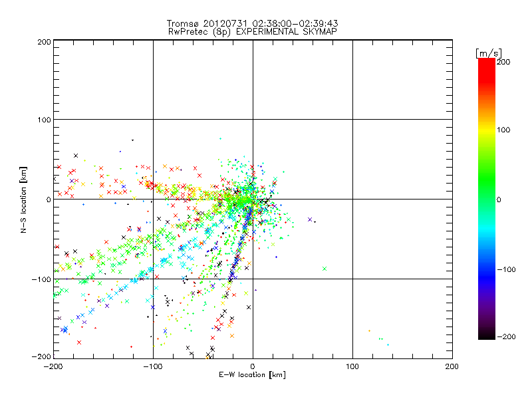Click the 'E-W location [km]' axis label

252,375
